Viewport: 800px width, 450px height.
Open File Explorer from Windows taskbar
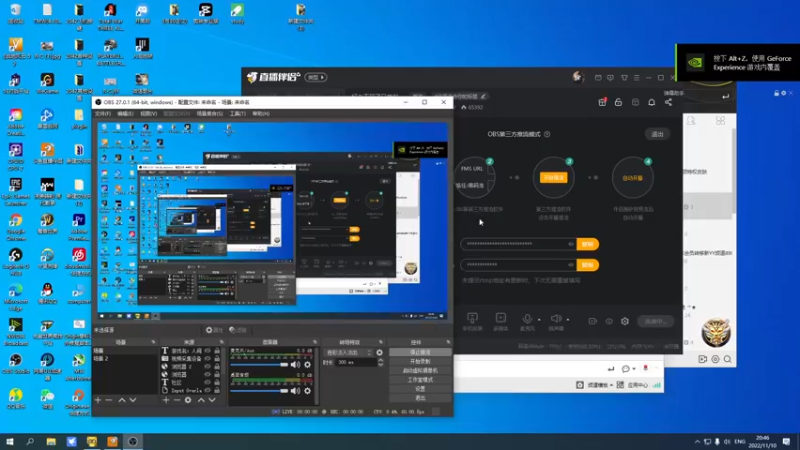click(51, 441)
